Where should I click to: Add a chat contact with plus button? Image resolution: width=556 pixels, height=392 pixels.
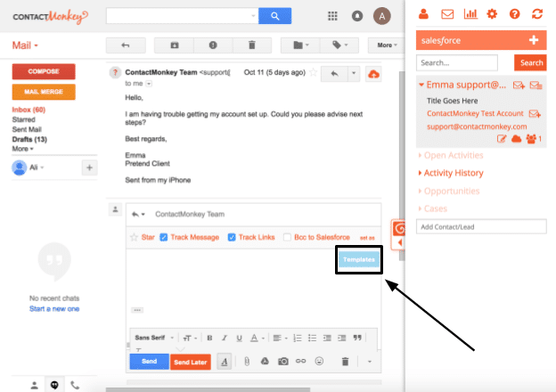coord(89,167)
